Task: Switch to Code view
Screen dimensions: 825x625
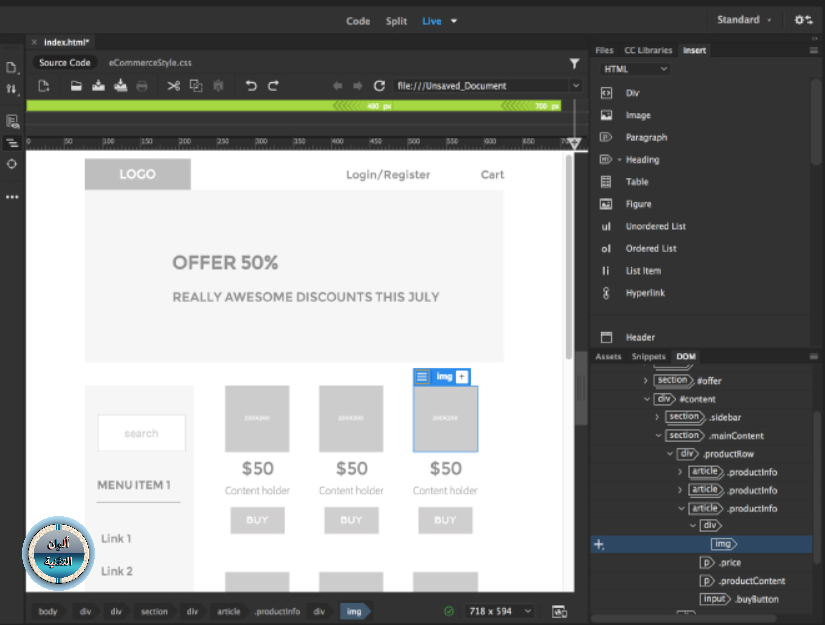Action: [358, 21]
